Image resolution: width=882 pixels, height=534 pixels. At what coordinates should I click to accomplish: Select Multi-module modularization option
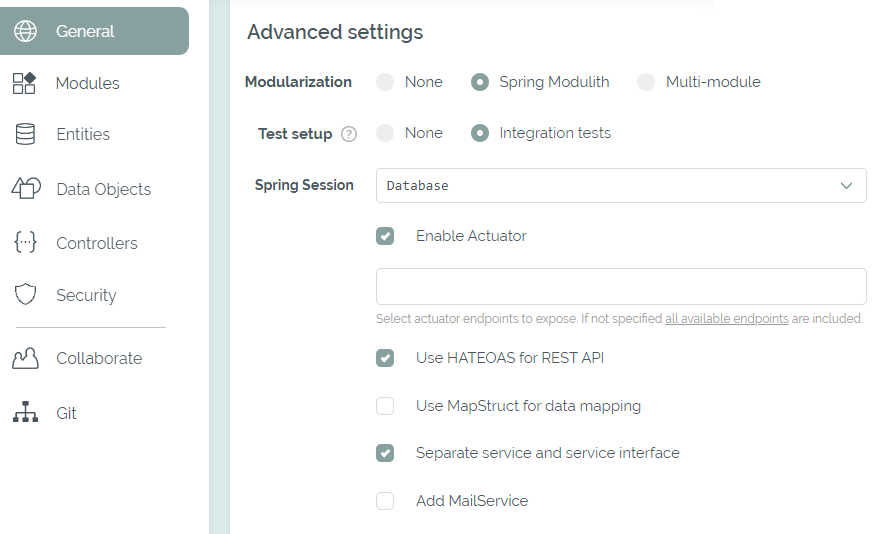(646, 82)
